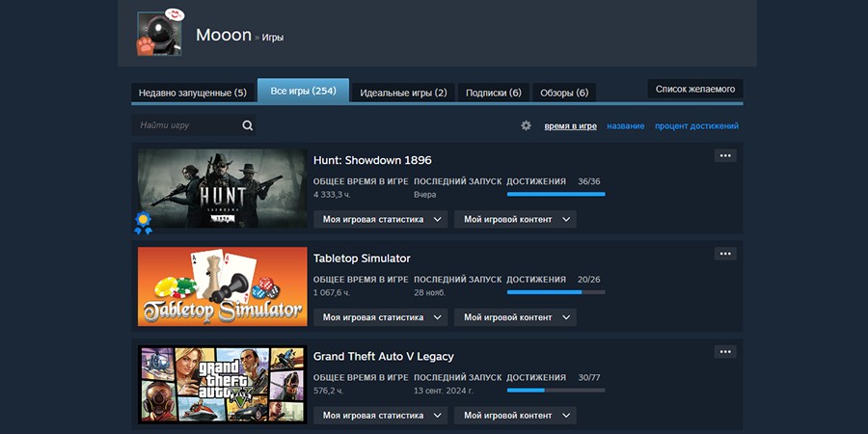Image resolution: width=868 pixels, height=434 pixels.
Task: Focus the 'Найти игру' search field
Action: 193,125
